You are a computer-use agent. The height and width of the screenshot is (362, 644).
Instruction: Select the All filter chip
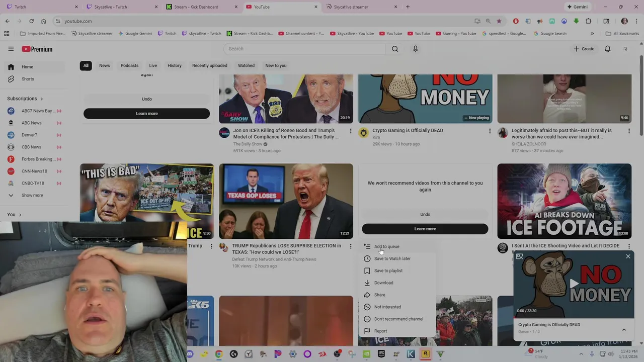86,65
